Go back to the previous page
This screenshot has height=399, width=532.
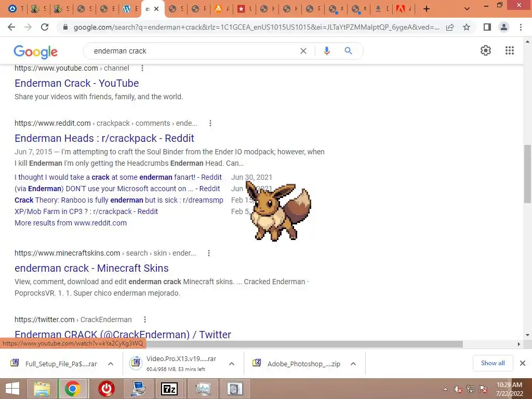11,27
